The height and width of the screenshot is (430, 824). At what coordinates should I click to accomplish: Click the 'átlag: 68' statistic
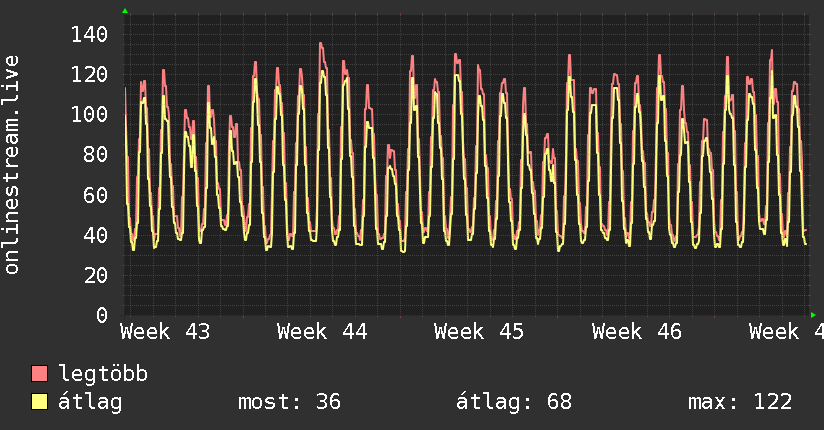514,402
